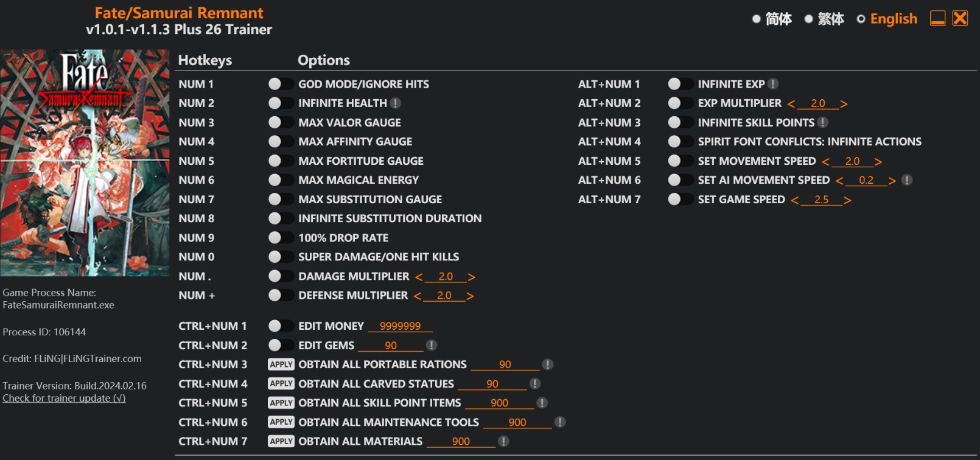The image size is (980, 460).
Task: Click Obtain All Materials quantity field
Action: [461, 441]
